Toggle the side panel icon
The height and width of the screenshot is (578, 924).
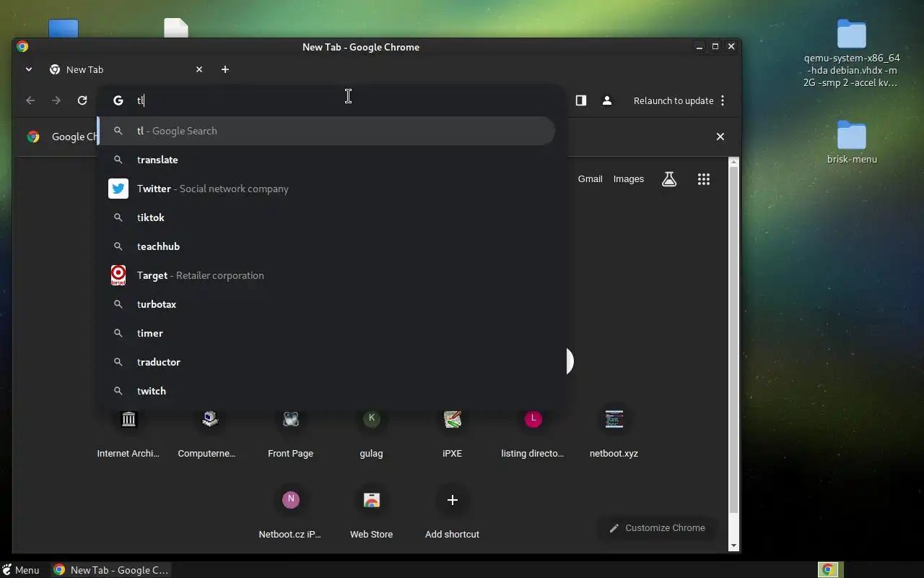pyautogui.click(x=581, y=100)
